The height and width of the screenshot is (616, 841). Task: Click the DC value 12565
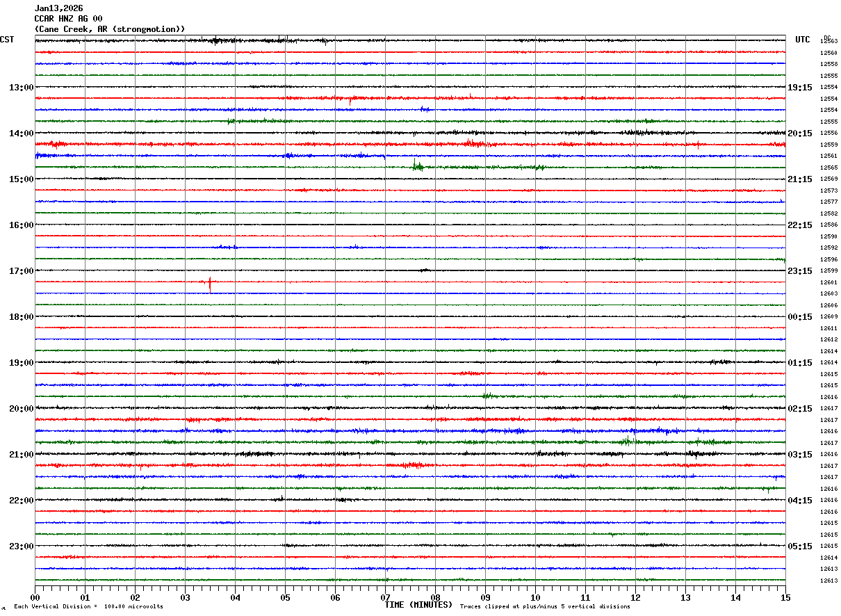click(x=829, y=168)
